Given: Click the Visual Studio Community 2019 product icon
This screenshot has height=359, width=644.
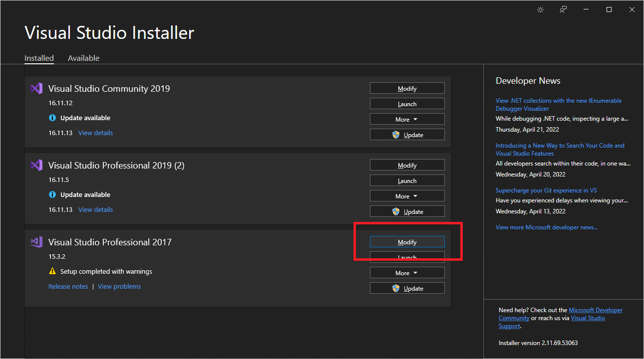Looking at the screenshot, I should (x=36, y=88).
